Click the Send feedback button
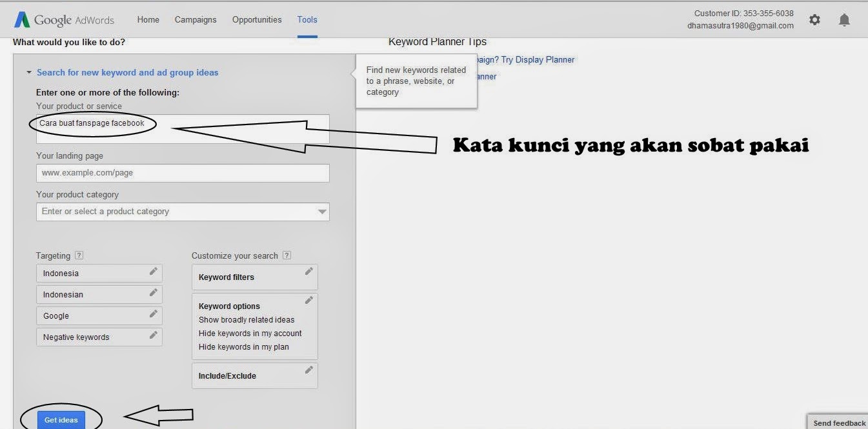The image size is (868, 429). [838, 423]
